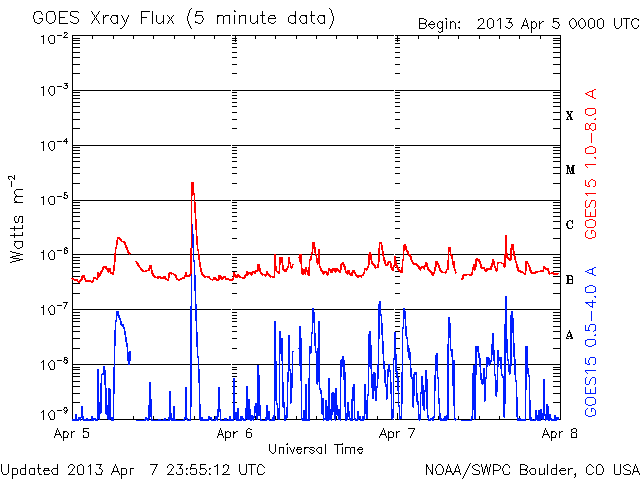Click the M flare class label
640x480 pixels.
pos(570,170)
